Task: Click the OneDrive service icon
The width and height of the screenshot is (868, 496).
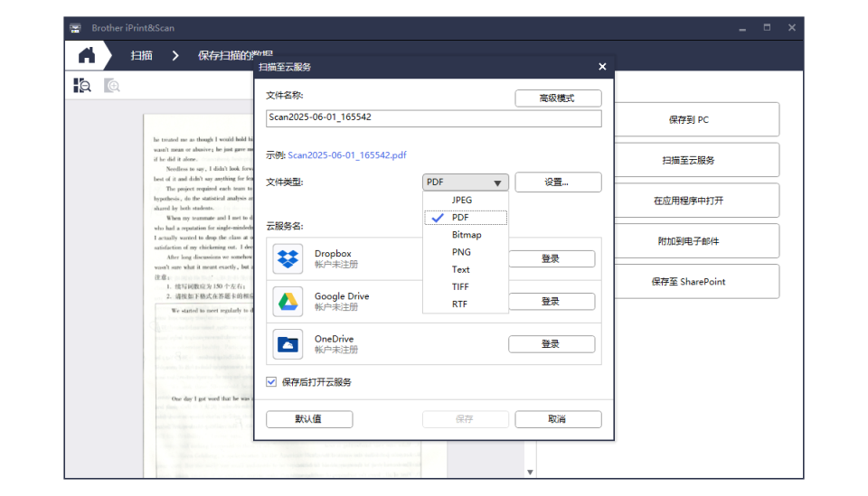Action: (x=288, y=344)
